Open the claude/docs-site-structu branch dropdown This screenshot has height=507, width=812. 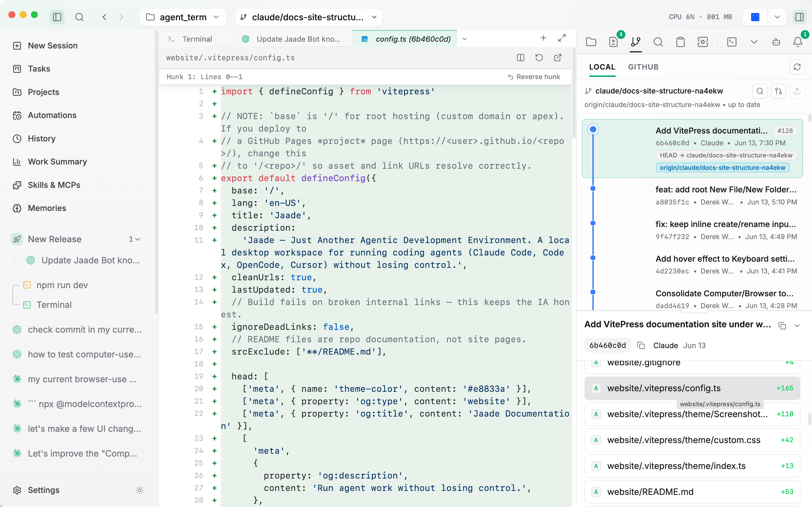pyautogui.click(x=309, y=17)
